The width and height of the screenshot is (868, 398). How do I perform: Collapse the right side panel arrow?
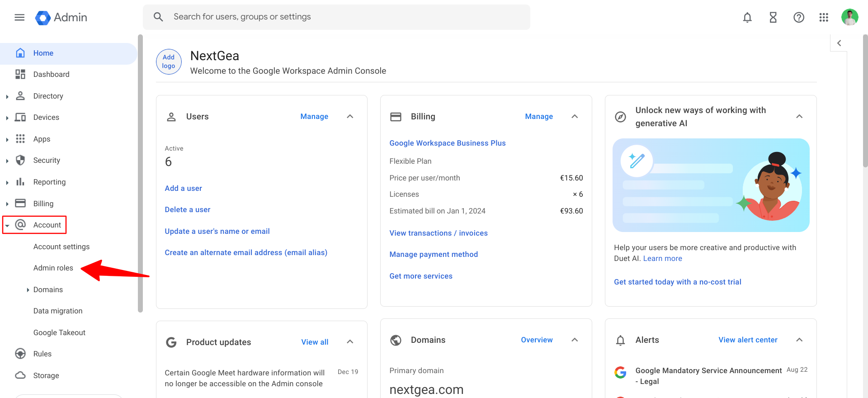coord(839,43)
